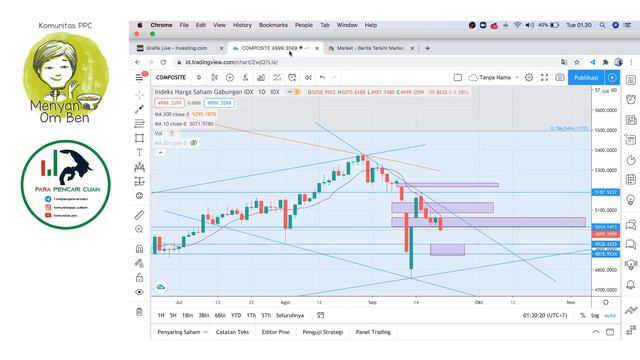Viewport: 640px width, 360px height.
Task: Open the Penguji Strategi tab
Action: click(322, 332)
